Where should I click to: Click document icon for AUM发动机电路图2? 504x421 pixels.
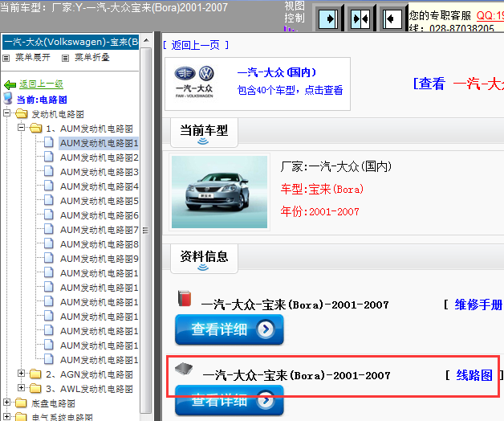tap(48, 157)
